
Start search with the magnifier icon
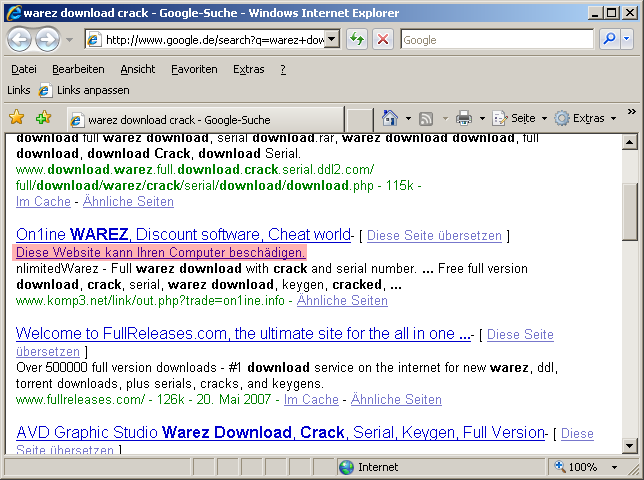[610, 39]
